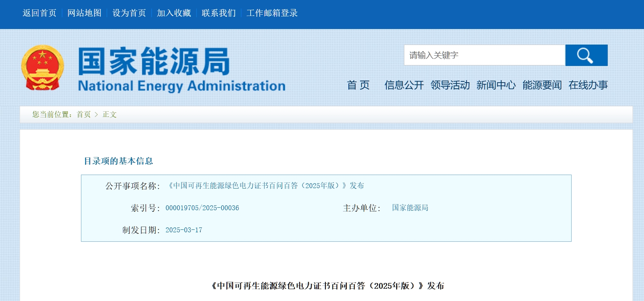Click the document name in info box
The width and height of the screenshot is (644, 301).
(x=266, y=186)
